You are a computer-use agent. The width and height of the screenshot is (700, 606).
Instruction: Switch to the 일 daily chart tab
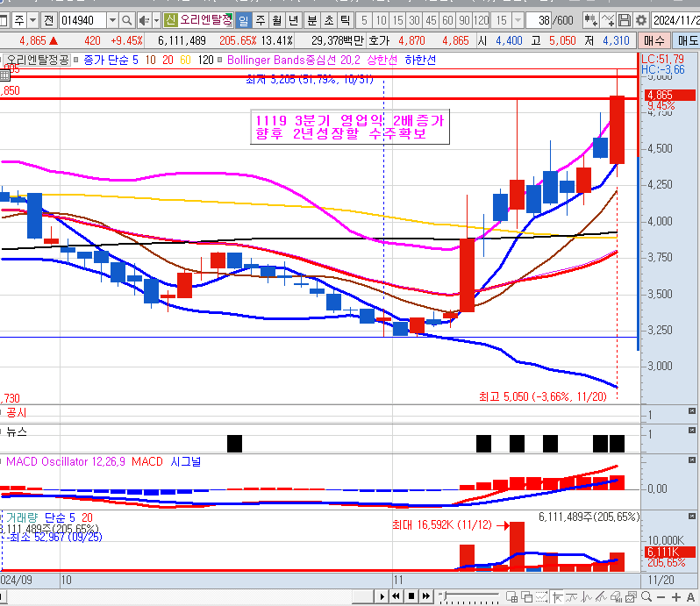pos(243,20)
